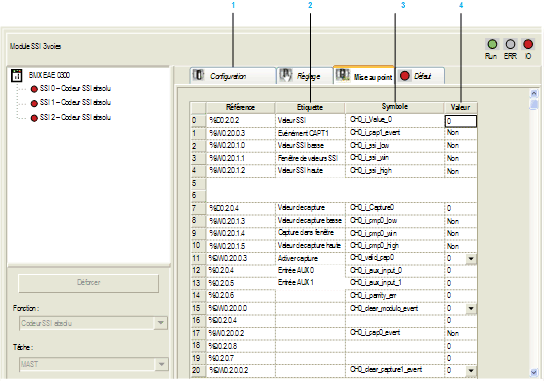Select SSI 1 – Codeur SSI absolu channel

tap(75, 102)
